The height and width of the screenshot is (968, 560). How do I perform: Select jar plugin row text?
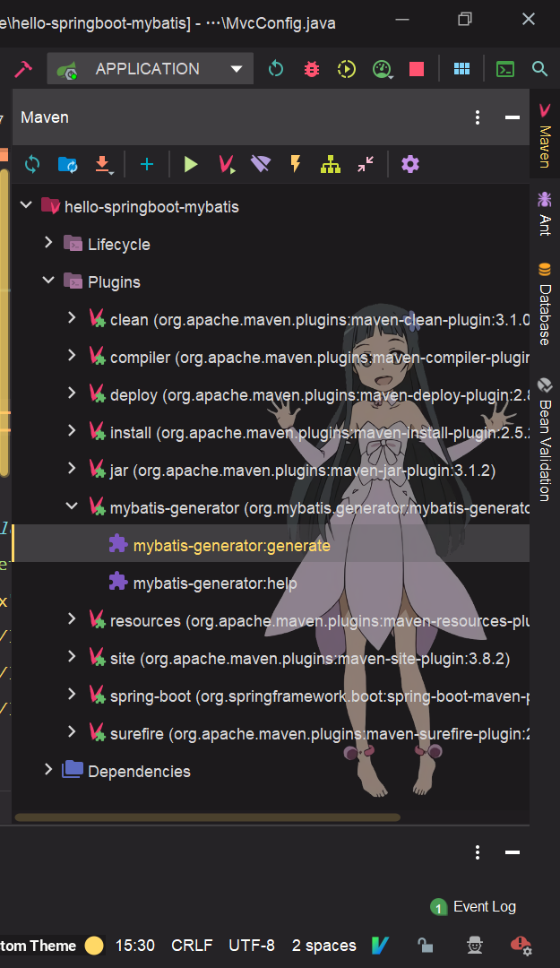[x=303, y=471]
